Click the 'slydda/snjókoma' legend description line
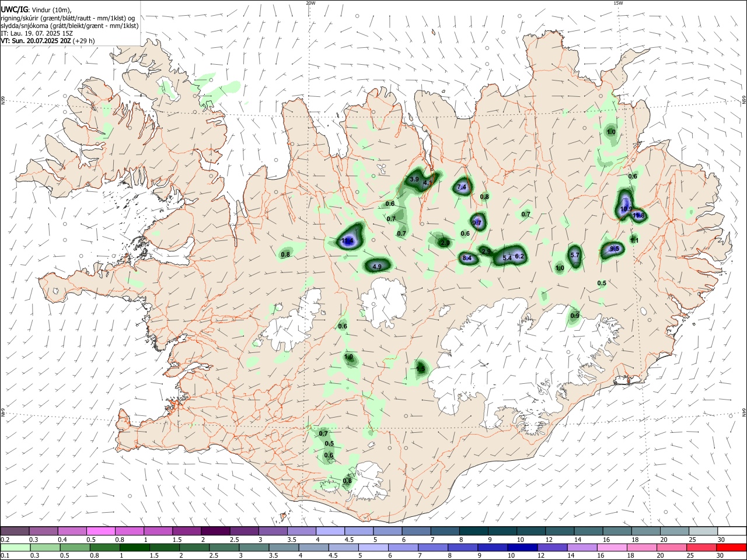Image resolution: width=747 pixels, height=560 pixels. (x=69, y=26)
